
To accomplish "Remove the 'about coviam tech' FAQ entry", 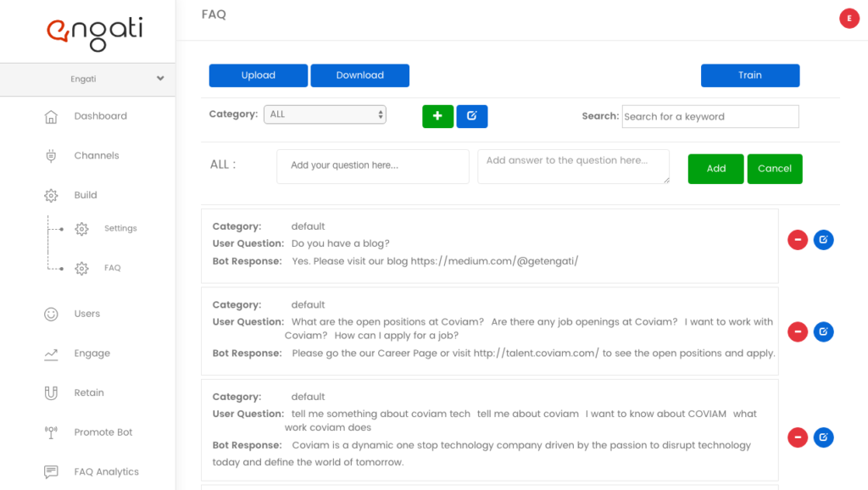I will click(797, 437).
